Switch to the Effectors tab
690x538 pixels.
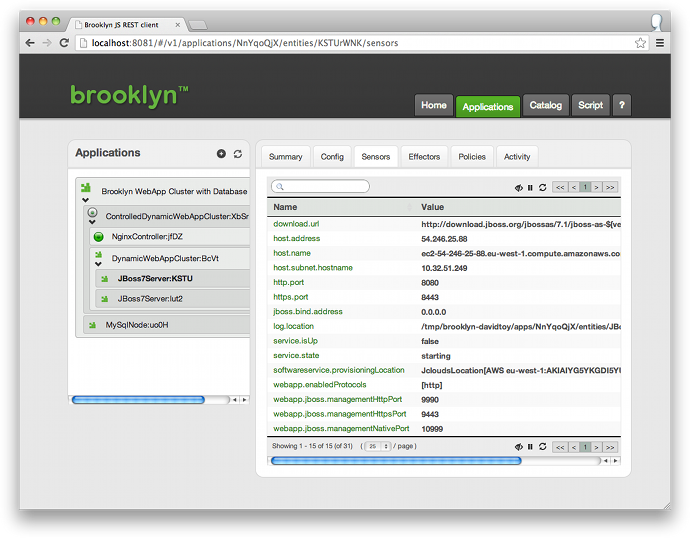click(x=424, y=157)
